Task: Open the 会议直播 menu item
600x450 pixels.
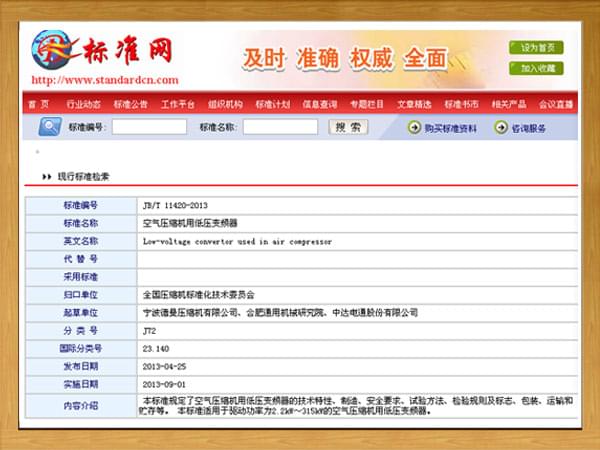Action: pyautogui.click(x=556, y=104)
